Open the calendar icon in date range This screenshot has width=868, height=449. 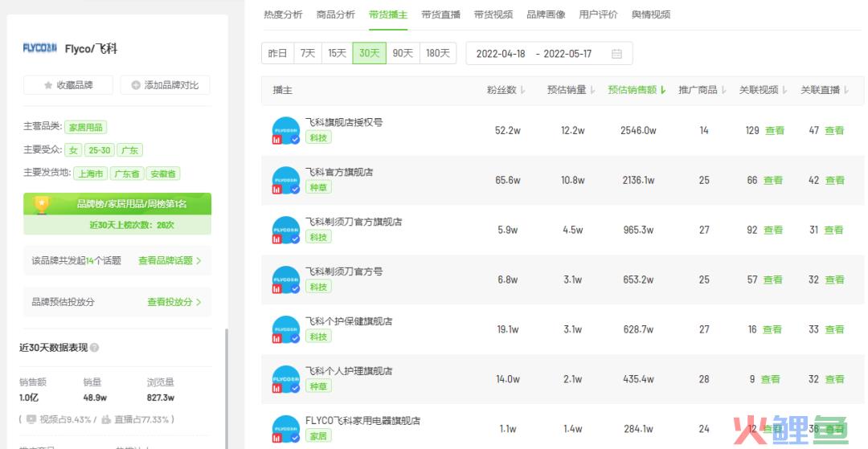coord(616,54)
